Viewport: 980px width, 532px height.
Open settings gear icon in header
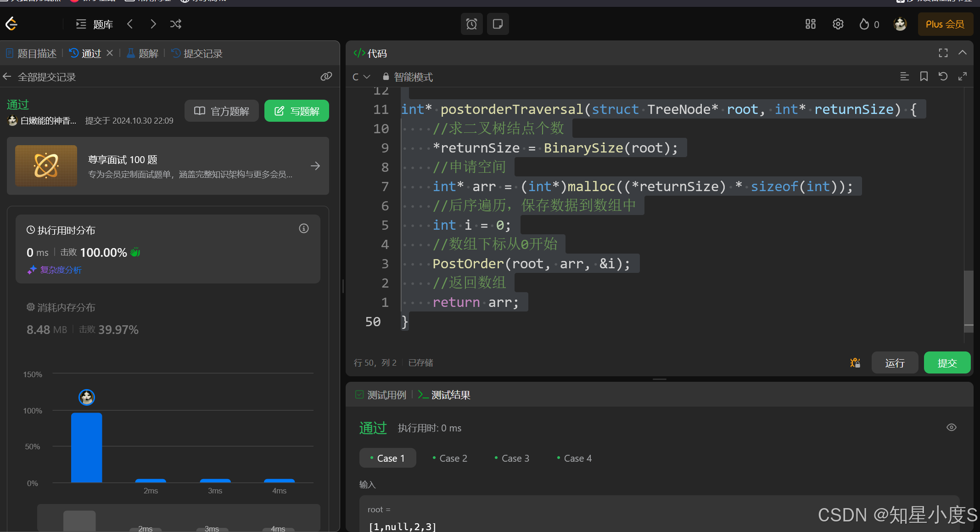click(x=838, y=24)
